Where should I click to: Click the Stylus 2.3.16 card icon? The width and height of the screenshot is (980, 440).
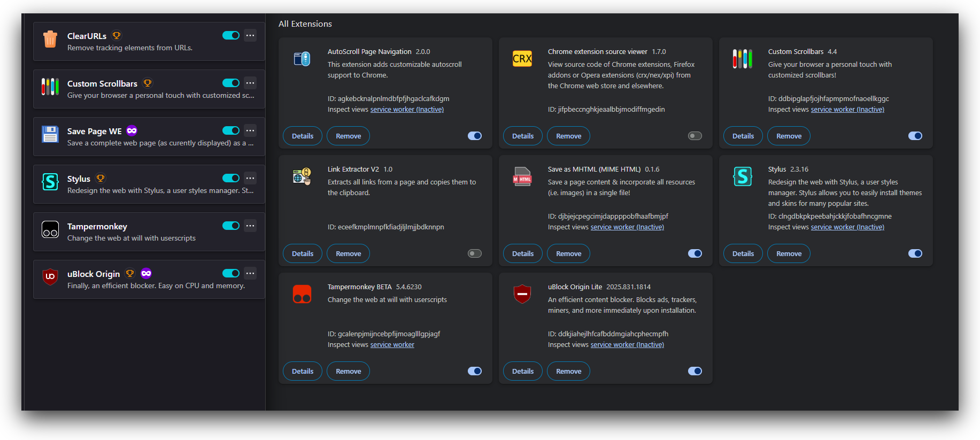click(743, 176)
